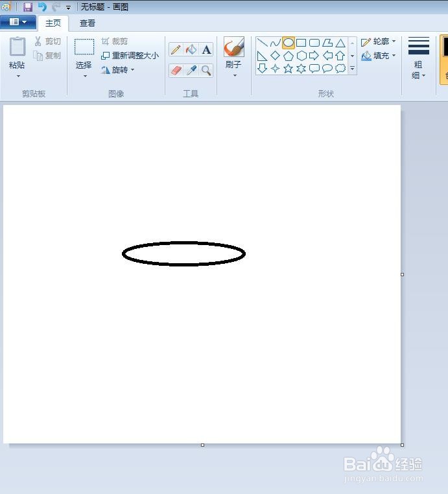Click the 裁剪 button
Screen dimensions: 448x494
[114, 41]
